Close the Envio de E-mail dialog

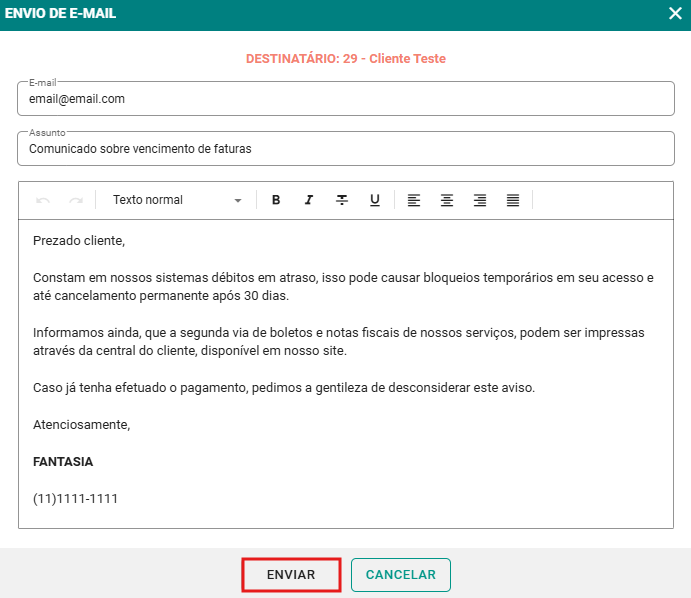675,13
